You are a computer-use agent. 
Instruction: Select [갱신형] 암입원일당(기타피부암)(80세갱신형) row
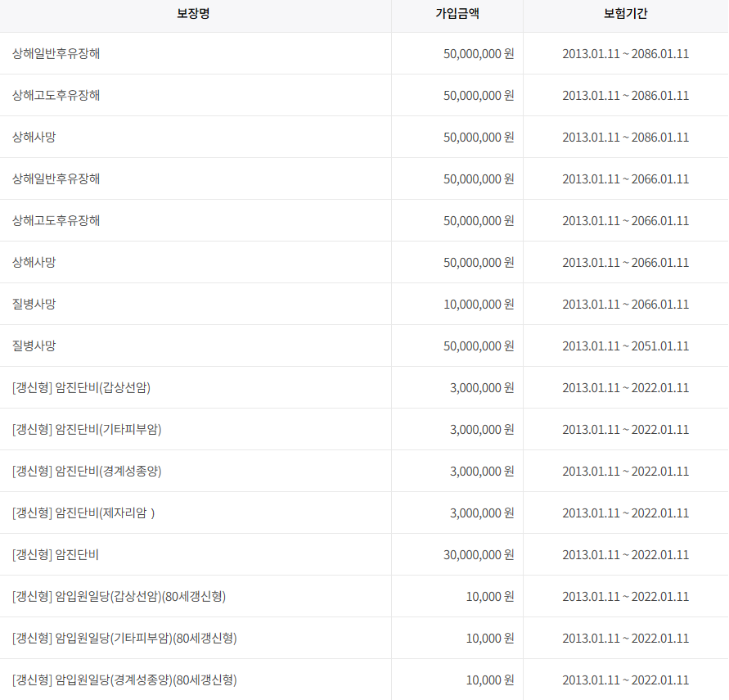pos(364,638)
